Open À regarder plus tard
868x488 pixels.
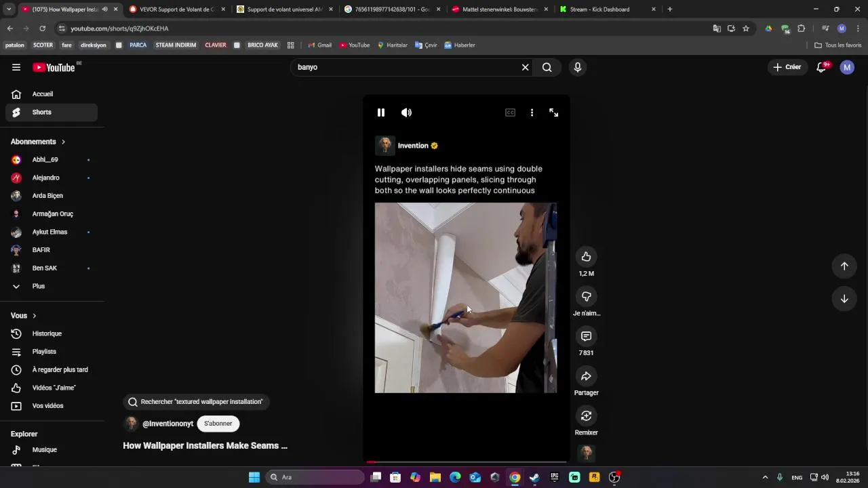pyautogui.click(x=52, y=370)
